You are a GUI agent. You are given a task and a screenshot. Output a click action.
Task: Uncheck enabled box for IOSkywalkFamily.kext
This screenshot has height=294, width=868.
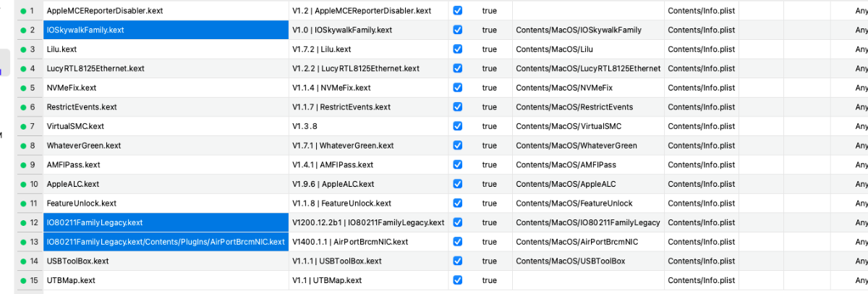click(x=457, y=30)
